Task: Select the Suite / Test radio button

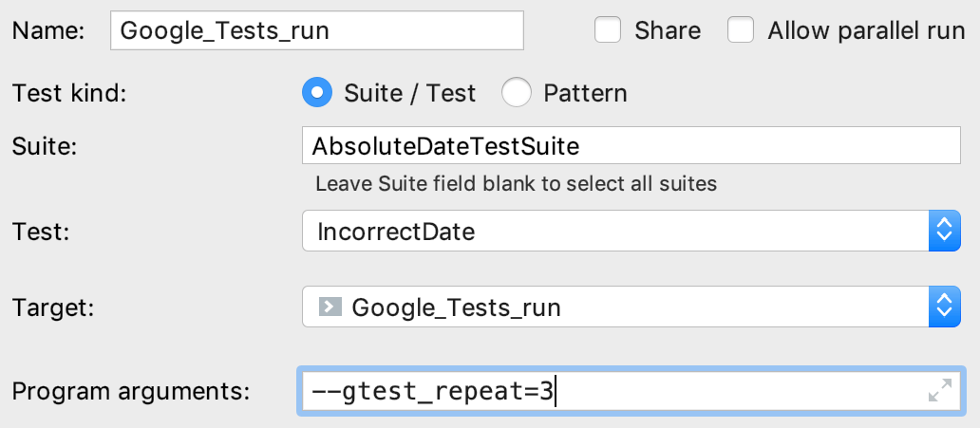Action: click(x=317, y=93)
